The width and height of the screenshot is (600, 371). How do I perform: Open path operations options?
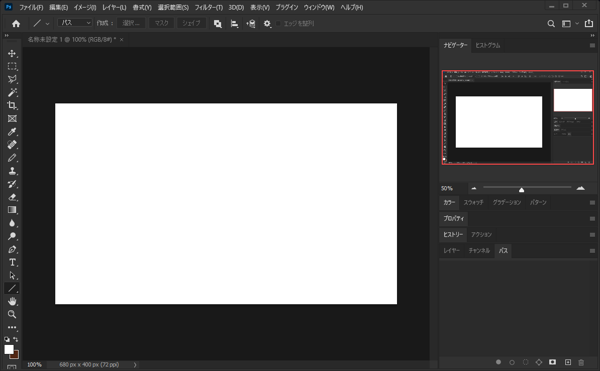pos(217,24)
